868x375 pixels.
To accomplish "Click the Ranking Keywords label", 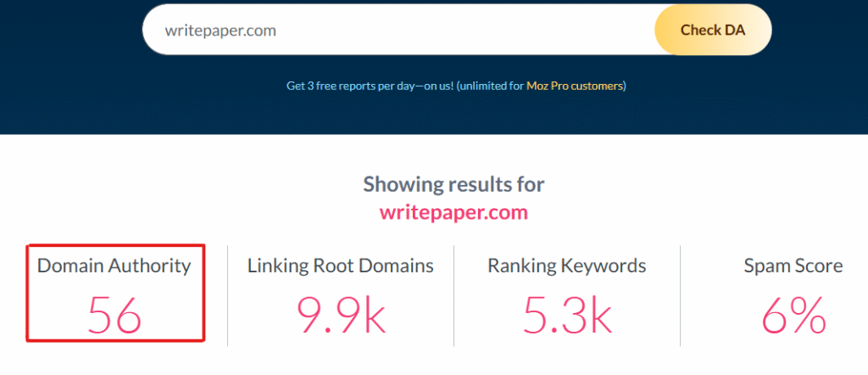I will pos(566,266).
